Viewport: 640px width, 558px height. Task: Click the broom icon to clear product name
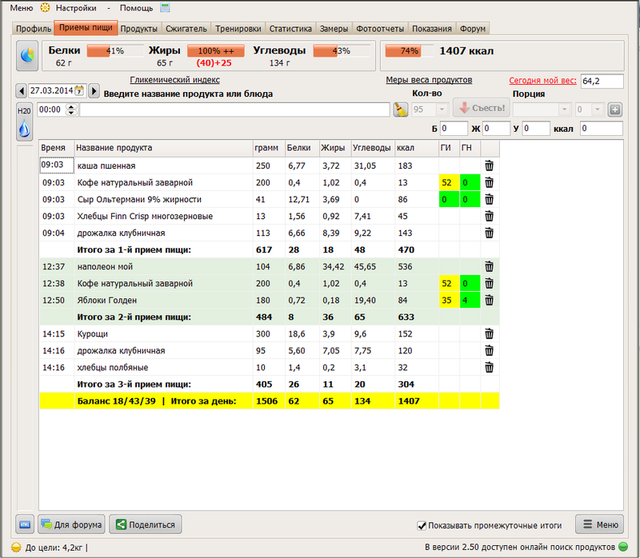[399, 109]
